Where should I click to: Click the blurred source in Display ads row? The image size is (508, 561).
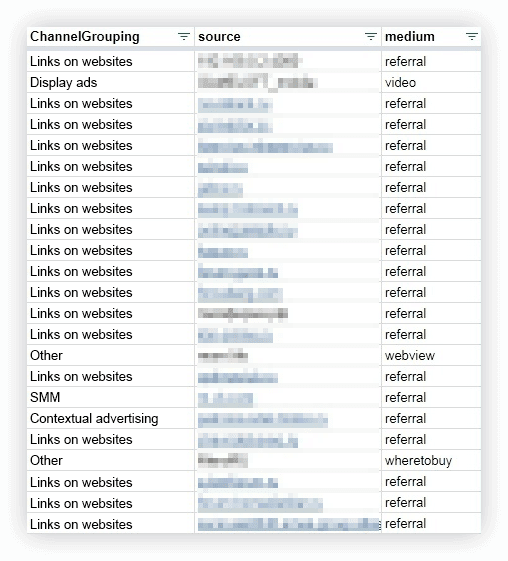(258, 83)
